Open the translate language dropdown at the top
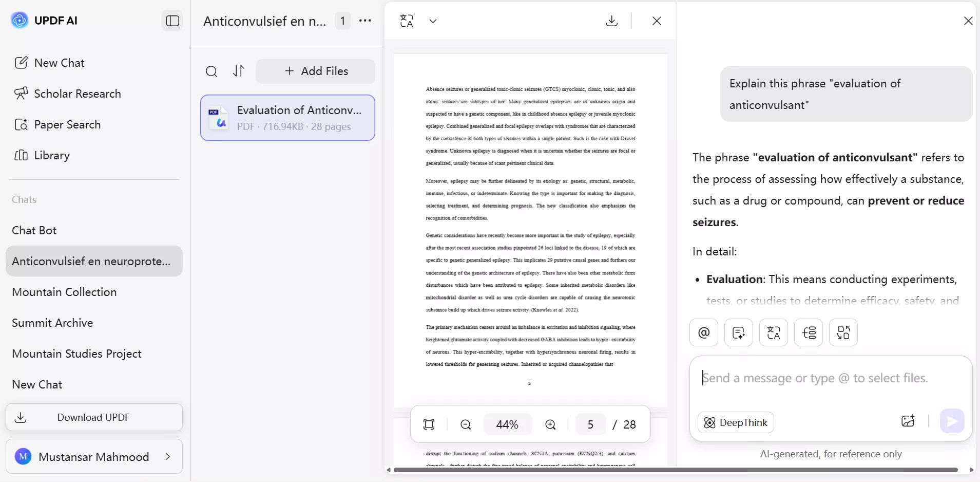This screenshot has height=482, width=980. coord(433,21)
